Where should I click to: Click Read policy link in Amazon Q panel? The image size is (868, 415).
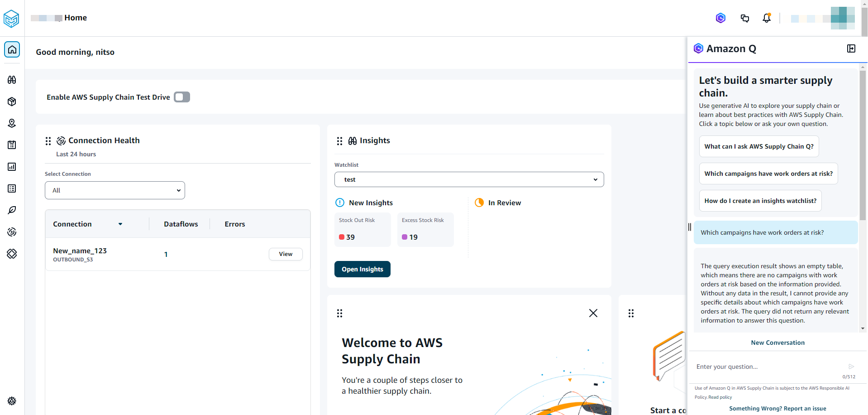720,397
